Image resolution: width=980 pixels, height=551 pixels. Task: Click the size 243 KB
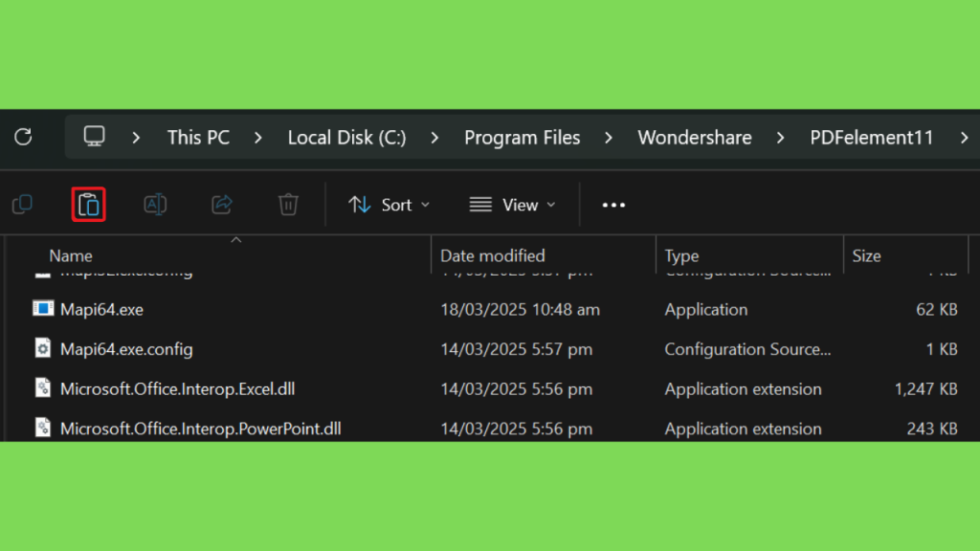click(932, 430)
